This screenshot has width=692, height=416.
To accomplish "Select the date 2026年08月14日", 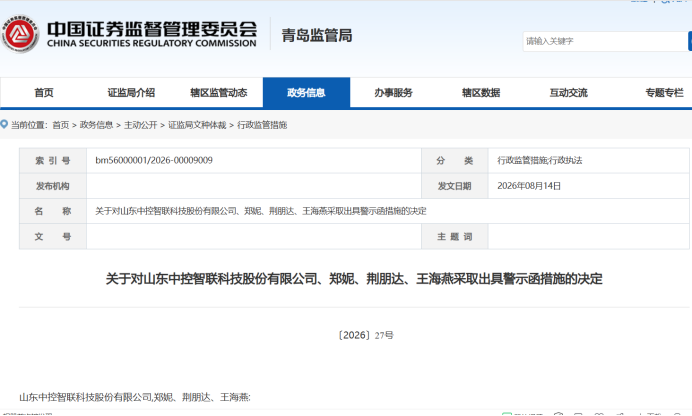I will 529,186.
